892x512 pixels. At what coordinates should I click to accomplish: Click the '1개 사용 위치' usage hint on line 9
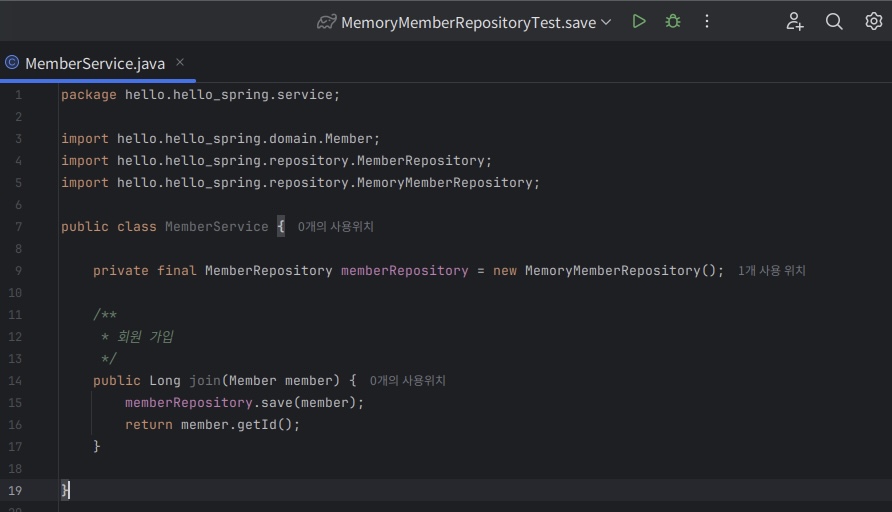(x=771, y=271)
